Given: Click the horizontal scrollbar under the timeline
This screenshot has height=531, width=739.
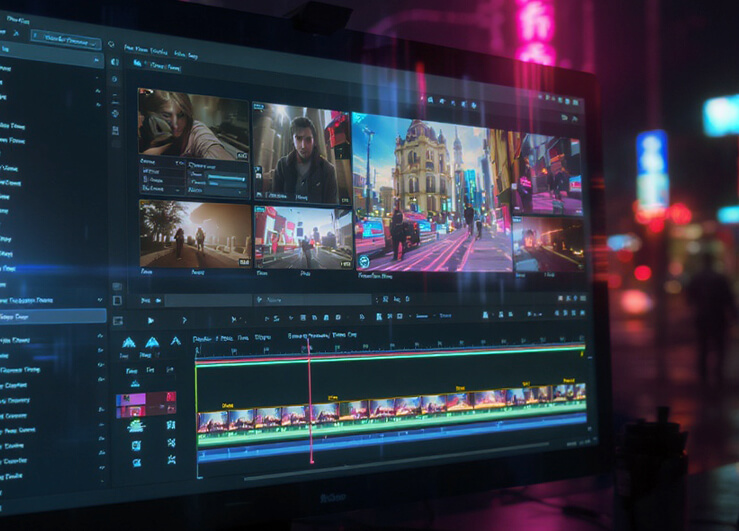Looking at the screenshot, I should point(396,461).
